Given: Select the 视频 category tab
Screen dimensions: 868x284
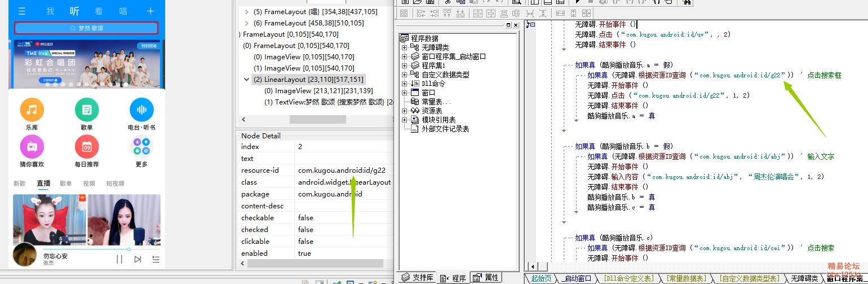Looking at the screenshot, I should 89,183.
